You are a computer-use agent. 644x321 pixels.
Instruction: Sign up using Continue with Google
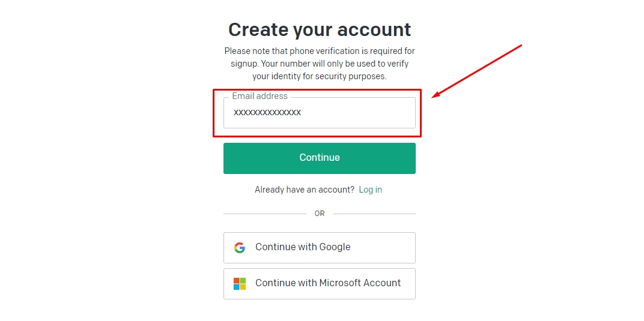click(320, 248)
